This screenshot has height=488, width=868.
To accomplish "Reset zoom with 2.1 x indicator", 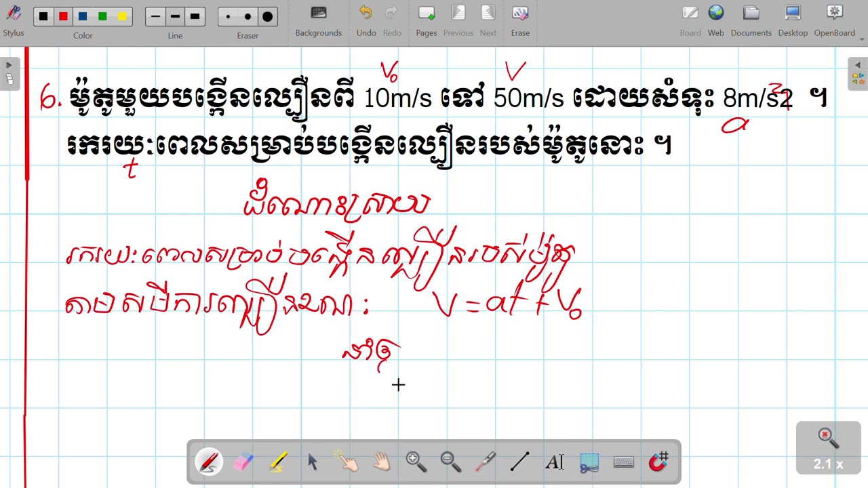I will pos(828,447).
